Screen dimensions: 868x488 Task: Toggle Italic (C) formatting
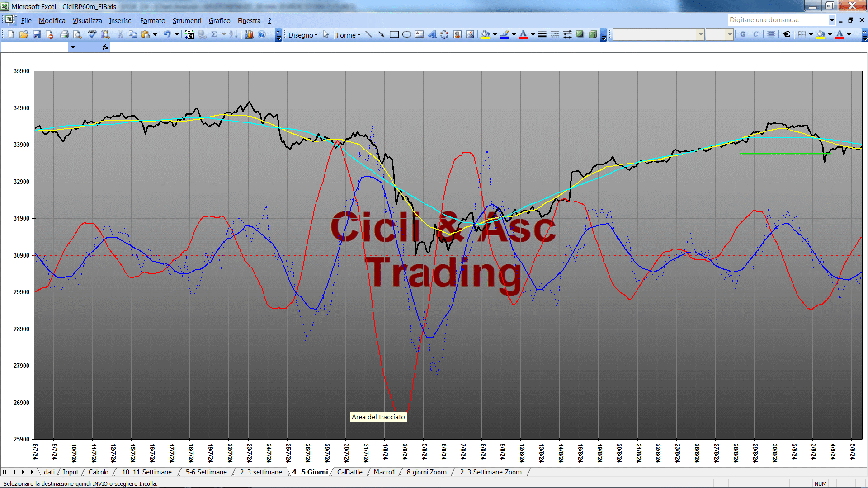point(755,34)
